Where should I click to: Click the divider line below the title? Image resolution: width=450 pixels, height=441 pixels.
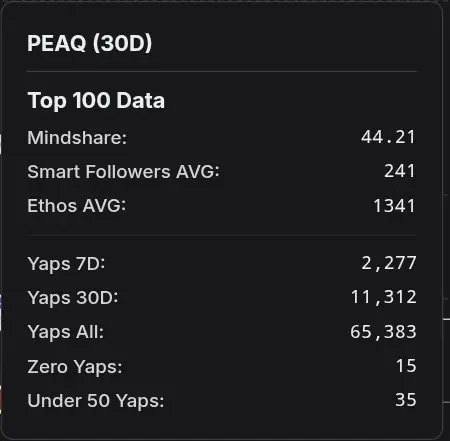[222, 71]
